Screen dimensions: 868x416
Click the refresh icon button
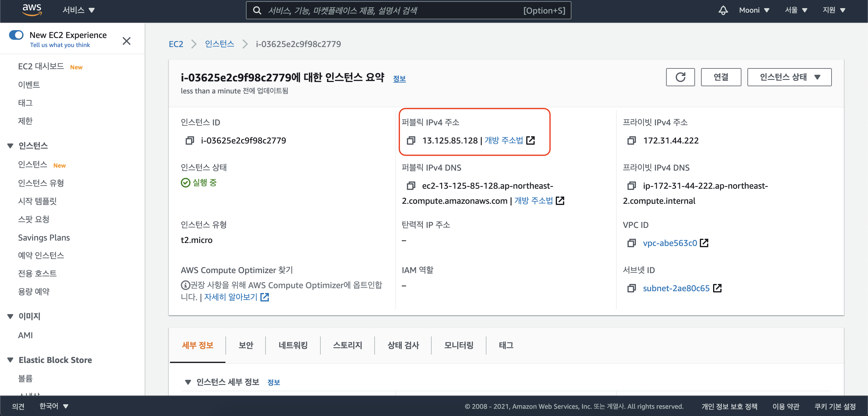tap(680, 77)
